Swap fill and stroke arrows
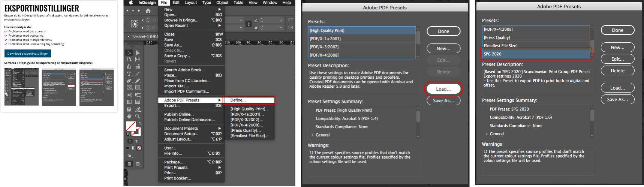Screen dimensions: 644x187 (x=140, y=123)
